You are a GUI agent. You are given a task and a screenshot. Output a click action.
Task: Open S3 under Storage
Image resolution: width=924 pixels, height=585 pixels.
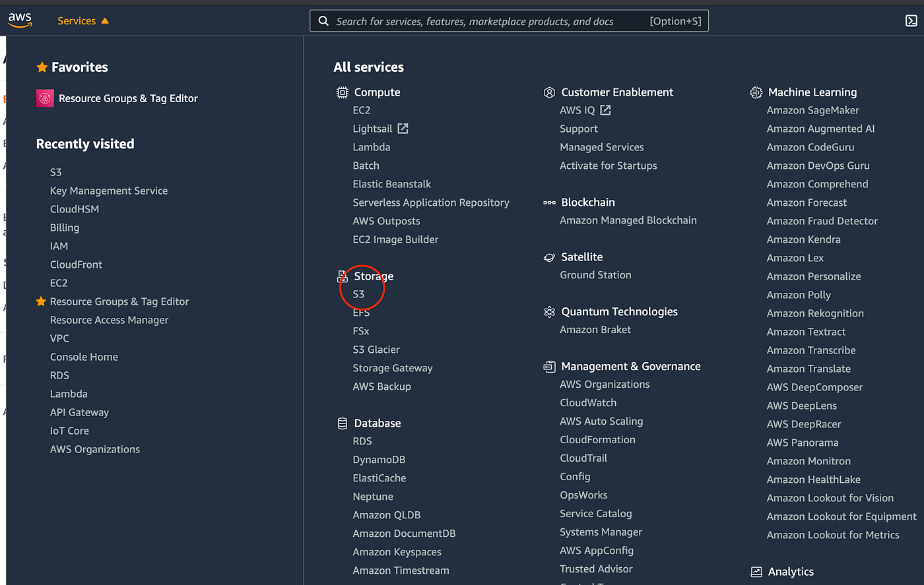point(358,294)
